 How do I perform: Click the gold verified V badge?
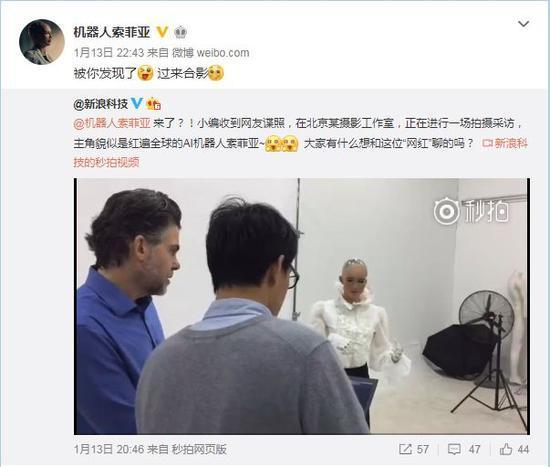click(162, 32)
